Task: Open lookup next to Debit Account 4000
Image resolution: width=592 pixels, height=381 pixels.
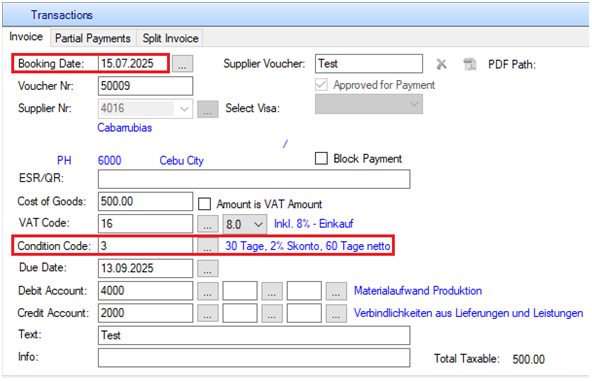Action: pos(208,291)
